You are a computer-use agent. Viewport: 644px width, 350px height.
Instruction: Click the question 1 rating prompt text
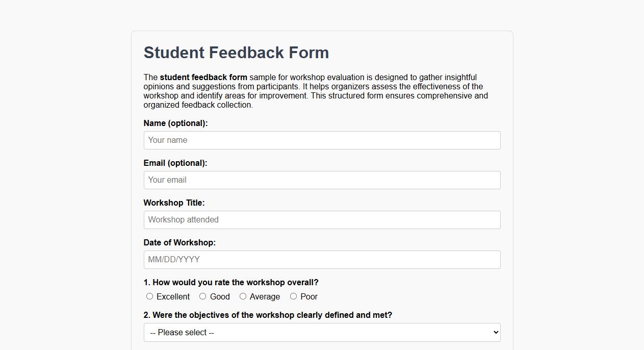click(230, 282)
